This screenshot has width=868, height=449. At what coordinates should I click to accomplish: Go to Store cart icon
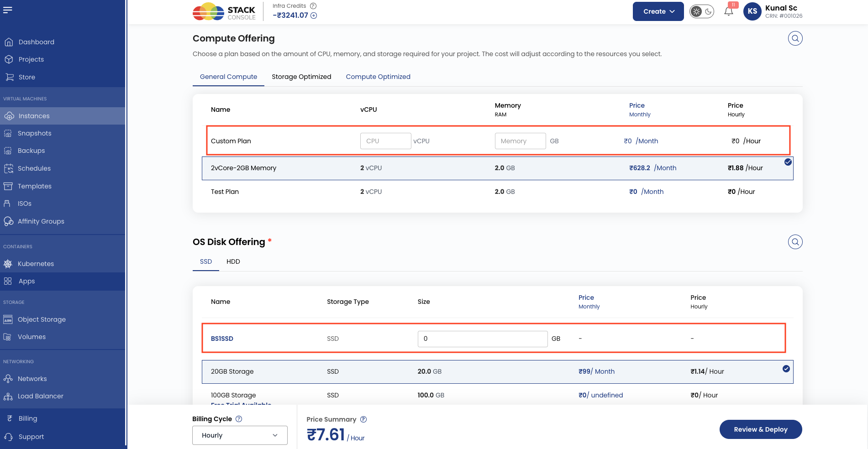pyautogui.click(x=9, y=77)
